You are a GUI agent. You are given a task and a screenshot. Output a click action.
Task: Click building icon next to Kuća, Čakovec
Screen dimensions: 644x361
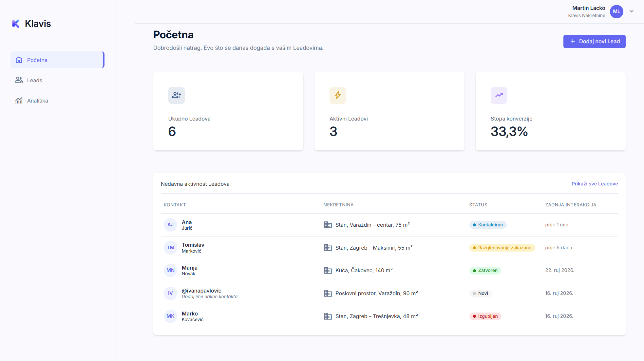coord(328,270)
